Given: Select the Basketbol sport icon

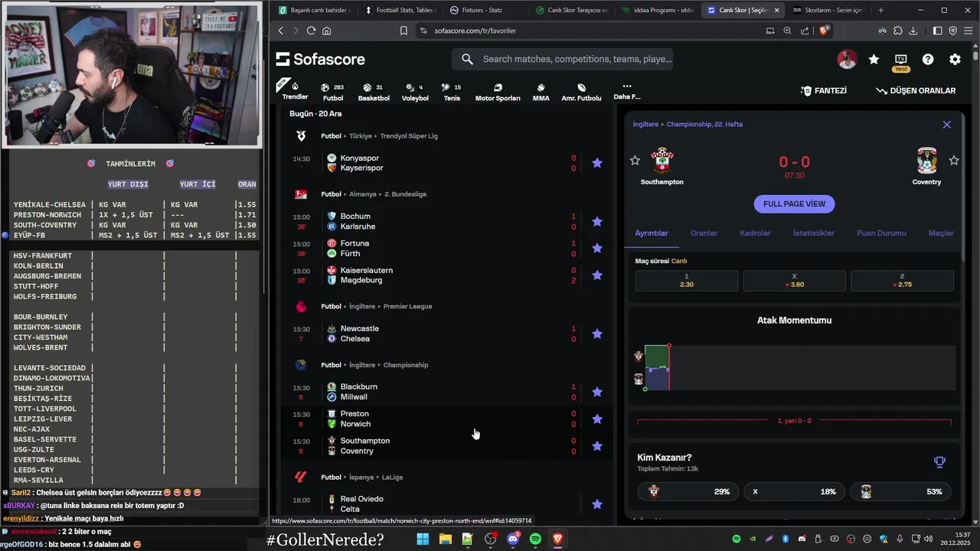Looking at the screenshot, I should pyautogui.click(x=374, y=92).
